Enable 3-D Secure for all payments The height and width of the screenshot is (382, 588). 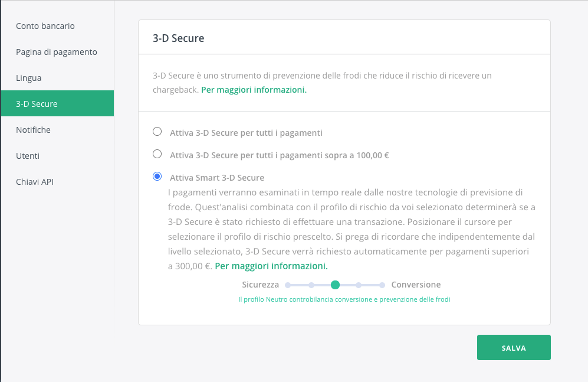[x=157, y=132]
